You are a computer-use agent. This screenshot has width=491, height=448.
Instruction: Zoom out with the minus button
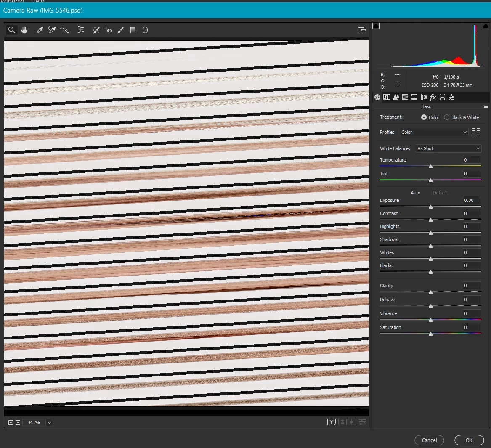click(11, 422)
